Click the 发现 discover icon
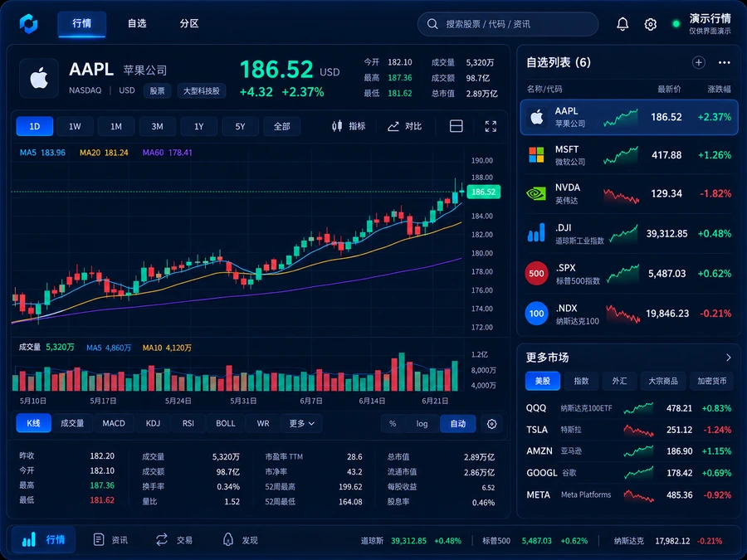Image resolution: width=747 pixels, height=560 pixels. pos(228,539)
